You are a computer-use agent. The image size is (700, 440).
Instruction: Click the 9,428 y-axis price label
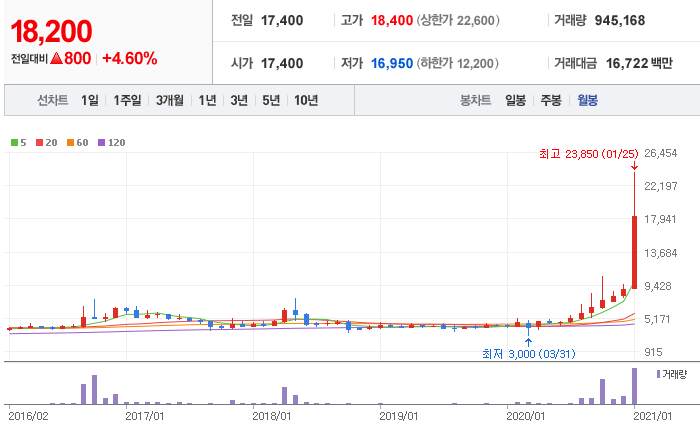click(x=658, y=286)
